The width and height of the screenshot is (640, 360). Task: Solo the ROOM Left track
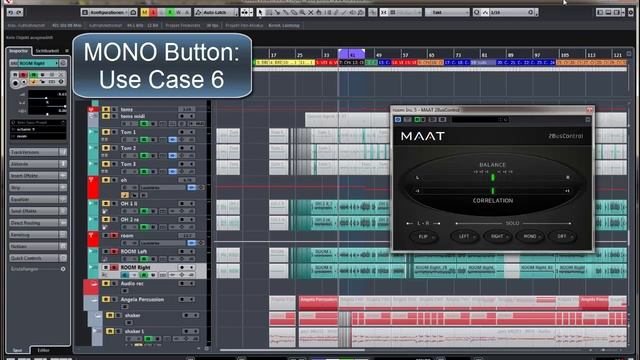[114, 251]
